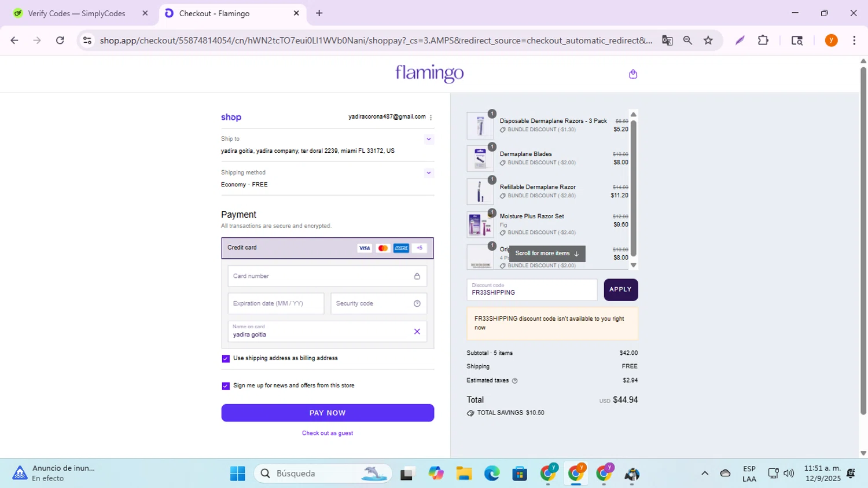868x488 pixels.
Task: Click the zoom magnifier in address bar
Action: pos(687,41)
